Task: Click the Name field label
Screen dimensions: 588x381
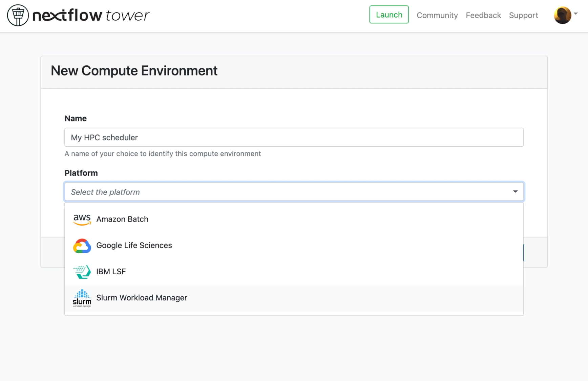Action: [76, 118]
